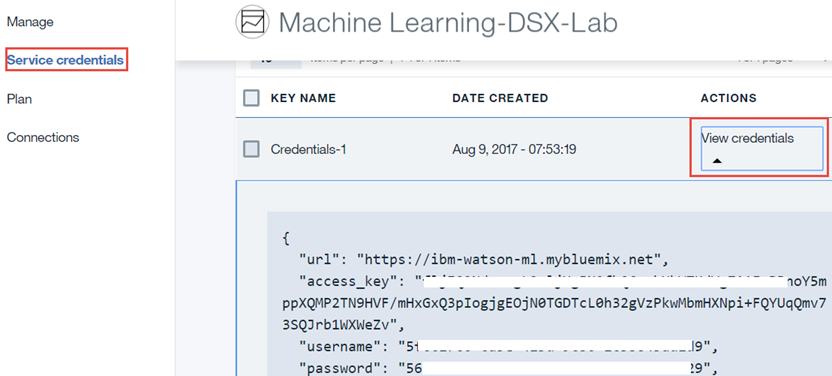Click the Machine Learning-DSX-Lab title

click(x=448, y=23)
